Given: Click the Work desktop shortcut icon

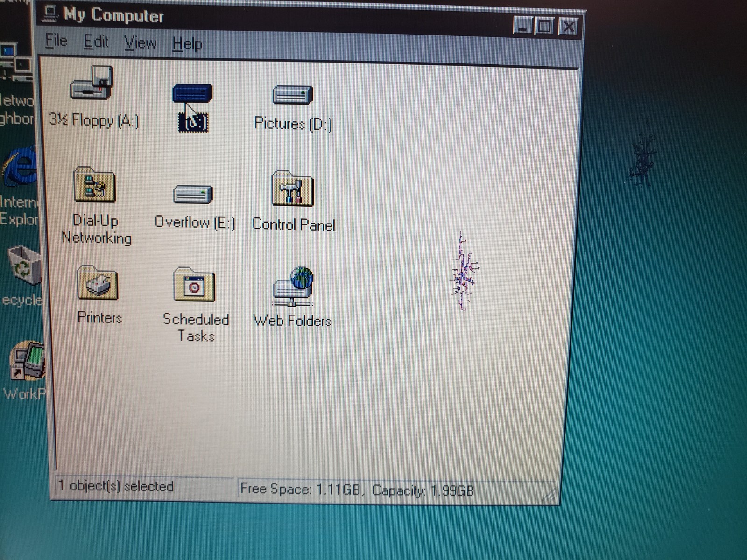Looking at the screenshot, I should (x=28, y=360).
